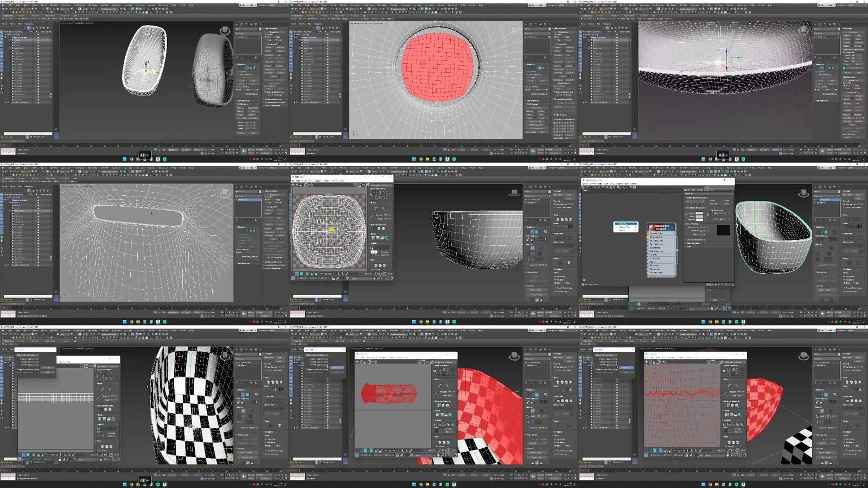The image size is (868, 488).
Task: Enable 2-Sided checkbox in Shader Basic Parameters
Action: pos(722,200)
